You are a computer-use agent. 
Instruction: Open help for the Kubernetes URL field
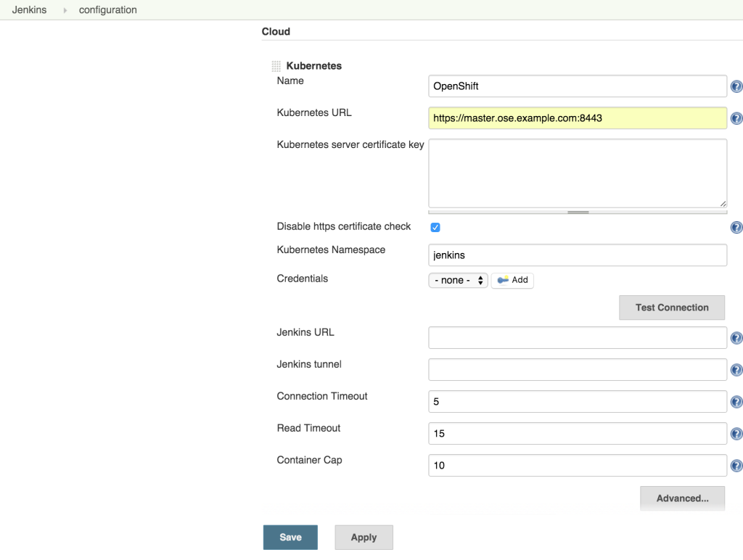[736, 118]
